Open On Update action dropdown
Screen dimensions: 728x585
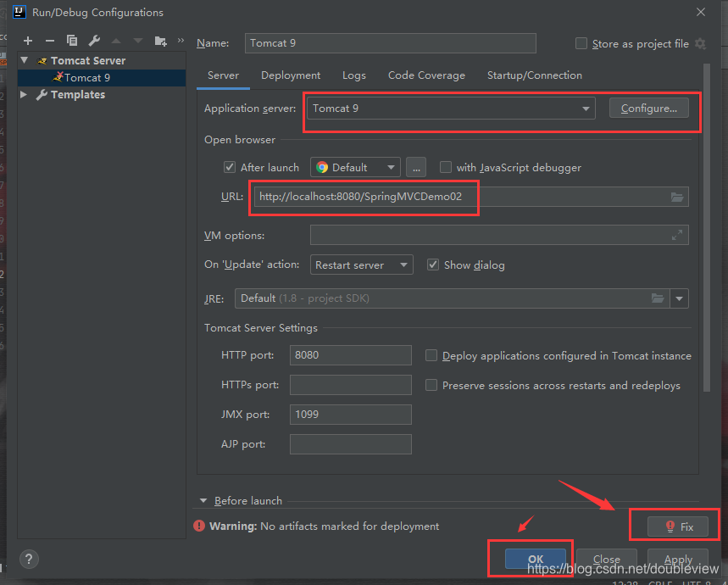click(361, 265)
